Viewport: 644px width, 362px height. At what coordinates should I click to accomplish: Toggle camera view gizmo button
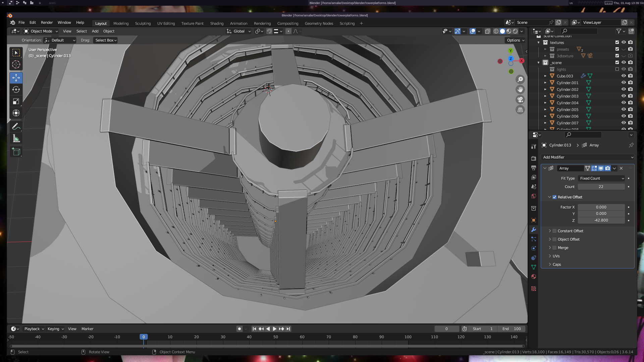520,100
